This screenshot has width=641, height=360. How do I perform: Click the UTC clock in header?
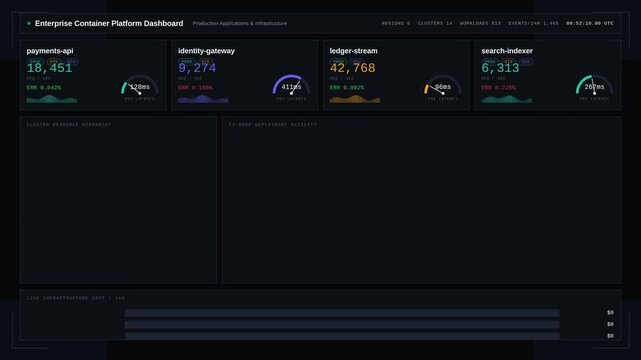click(590, 24)
